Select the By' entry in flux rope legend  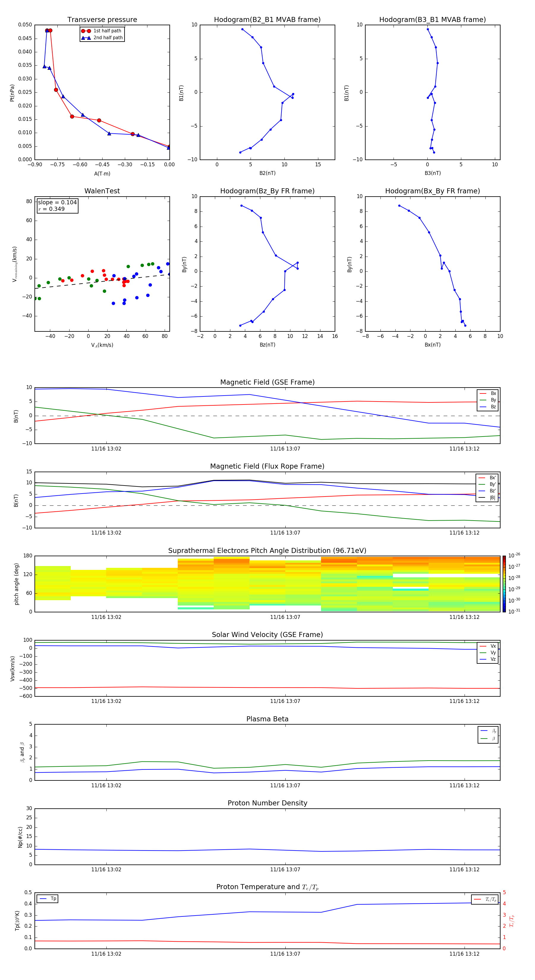coord(487,484)
